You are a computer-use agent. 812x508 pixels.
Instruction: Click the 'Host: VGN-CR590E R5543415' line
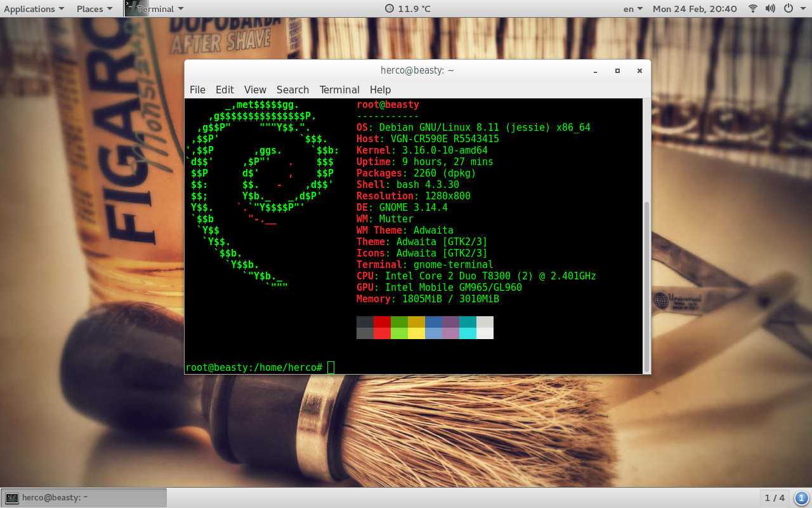click(x=428, y=139)
